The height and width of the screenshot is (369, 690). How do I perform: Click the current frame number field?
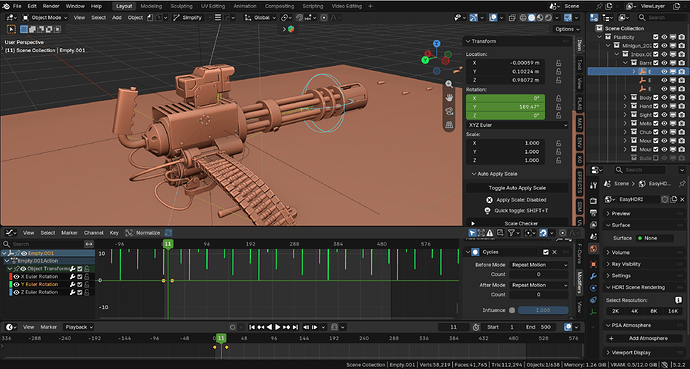pyautogui.click(x=454, y=327)
